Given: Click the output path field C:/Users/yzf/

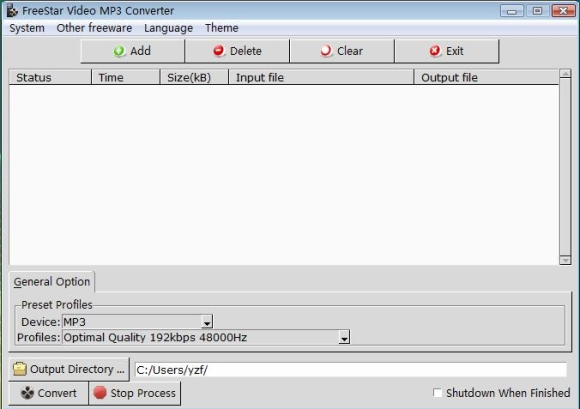Looking at the screenshot, I should (x=351, y=370).
